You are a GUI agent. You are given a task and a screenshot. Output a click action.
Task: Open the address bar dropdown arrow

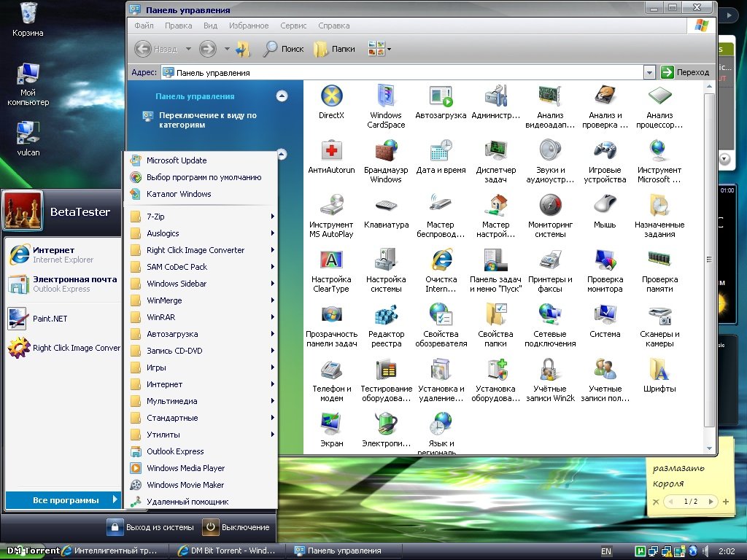point(649,72)
